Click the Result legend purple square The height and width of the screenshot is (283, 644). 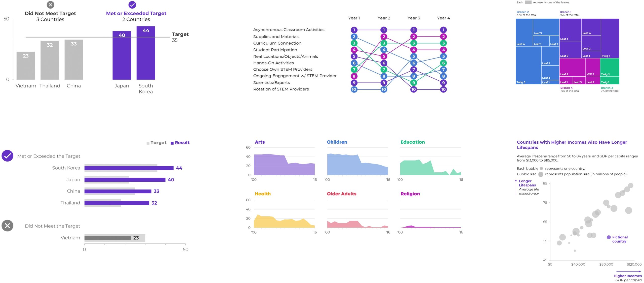172,143
